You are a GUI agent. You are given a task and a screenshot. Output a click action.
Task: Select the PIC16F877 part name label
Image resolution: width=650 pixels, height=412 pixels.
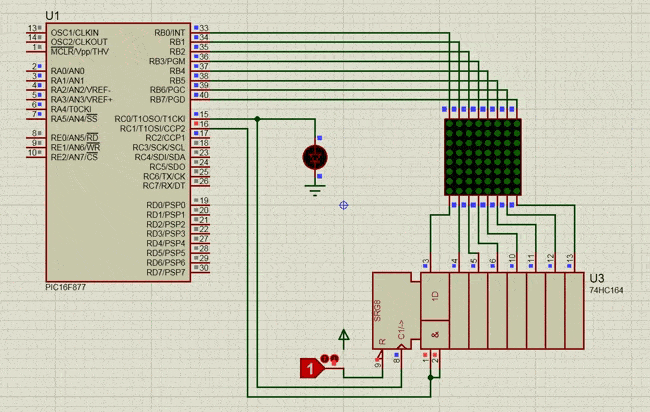tap(66, 287)
